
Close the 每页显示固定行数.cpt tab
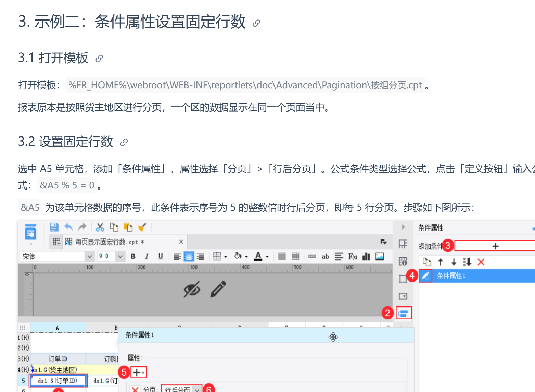coord(181,242)
